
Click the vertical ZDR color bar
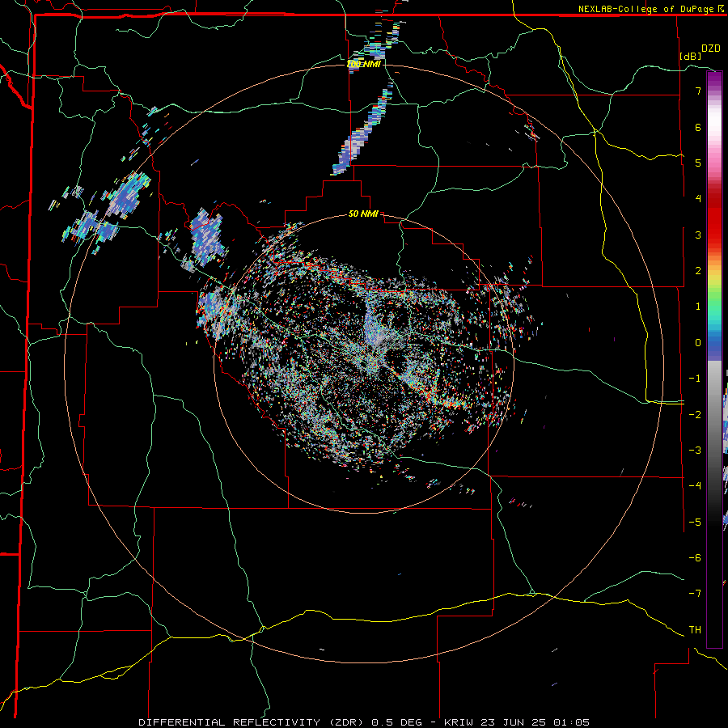tap(714, 359)
